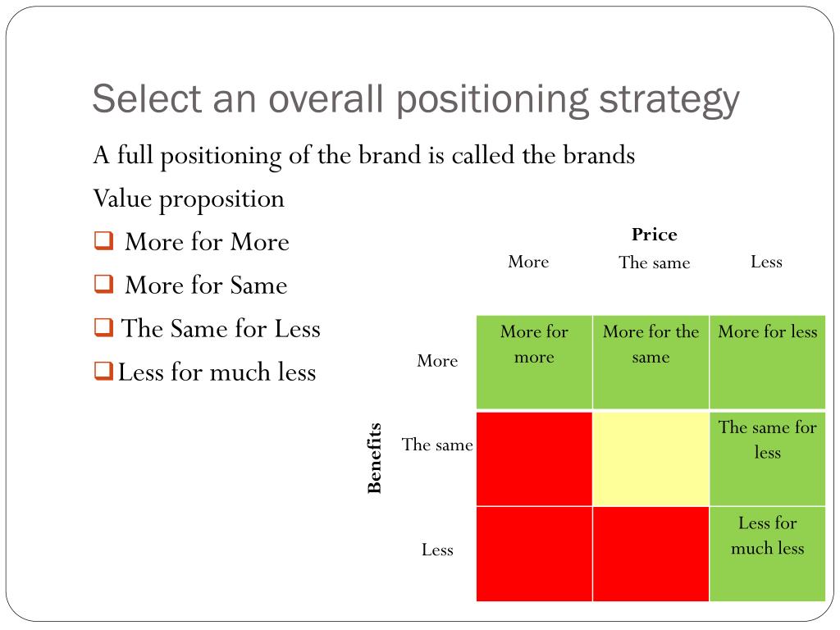Click the slide title 'Select an overall positioning strategy'

coord(415,100)
